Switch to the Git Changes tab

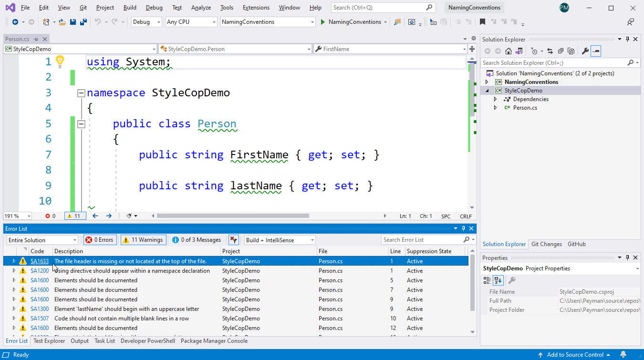547,244
